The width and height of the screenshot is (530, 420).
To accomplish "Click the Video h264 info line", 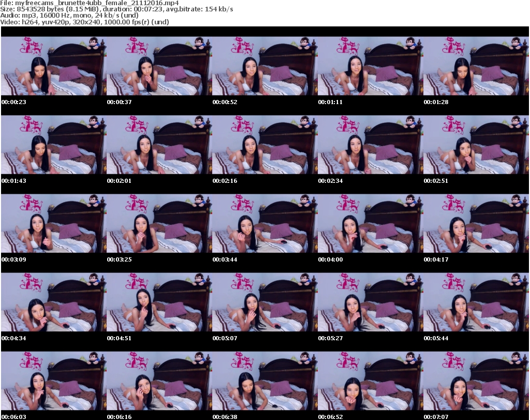I will click(84, 22).
